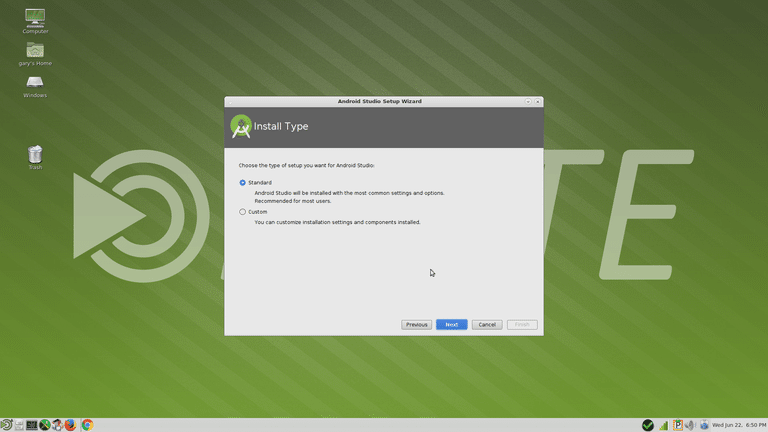Click the Parcellite clipboard tray icon
Viewport: 768px width, 432px height.
click(677, 425)
